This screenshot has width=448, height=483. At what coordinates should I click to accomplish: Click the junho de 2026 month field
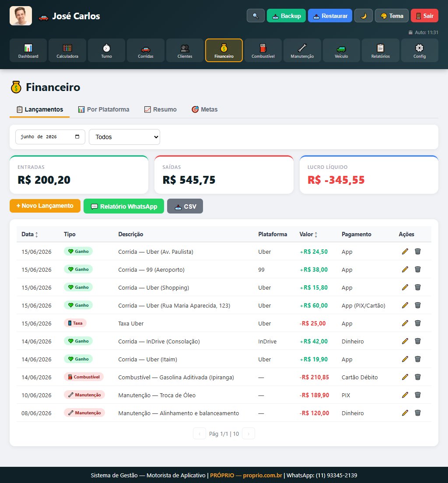[50, 137]
